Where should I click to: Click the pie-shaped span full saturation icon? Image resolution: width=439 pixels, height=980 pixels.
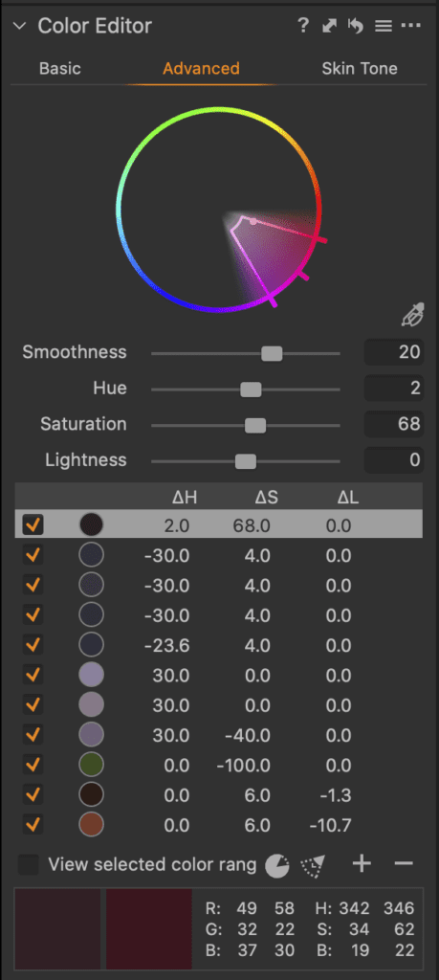(x=277, y=865)
